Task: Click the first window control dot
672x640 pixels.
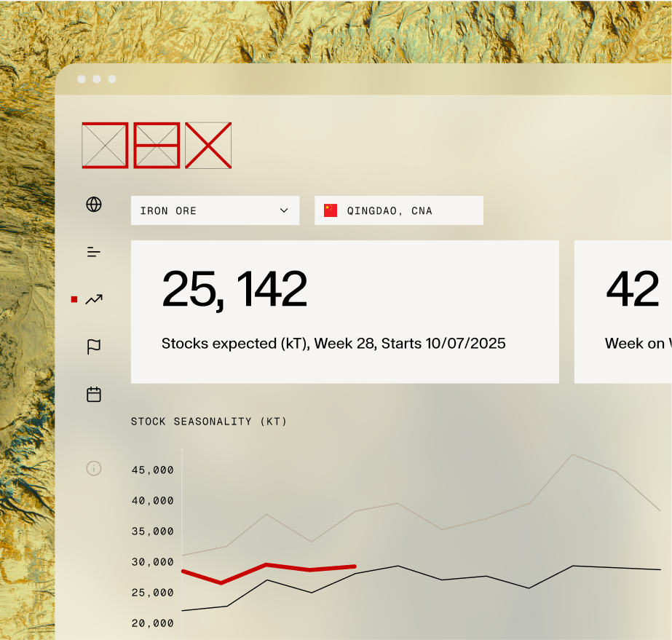Action: pyautogui.click(x=82, y=79)
